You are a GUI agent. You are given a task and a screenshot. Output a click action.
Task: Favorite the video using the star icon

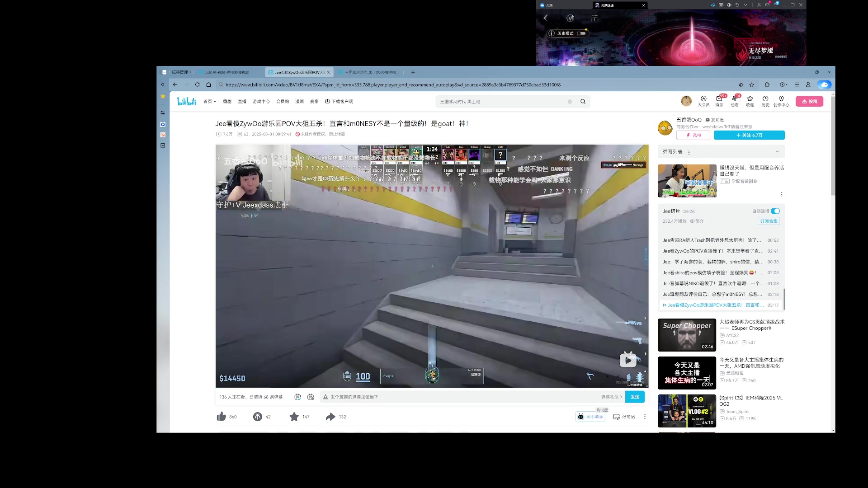294,417
